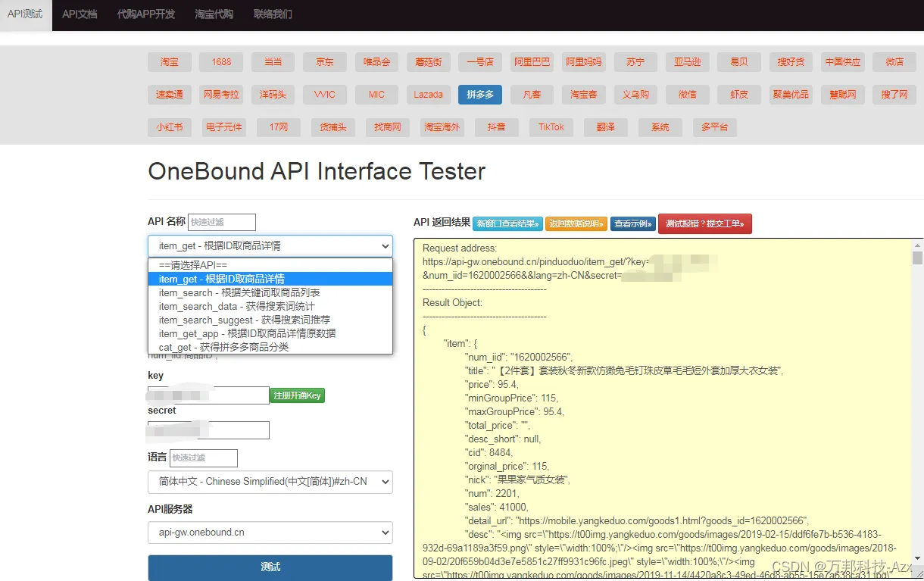The image size is (924, 581).
Task: Click the TikTok platform button
Action: (551, 127)
